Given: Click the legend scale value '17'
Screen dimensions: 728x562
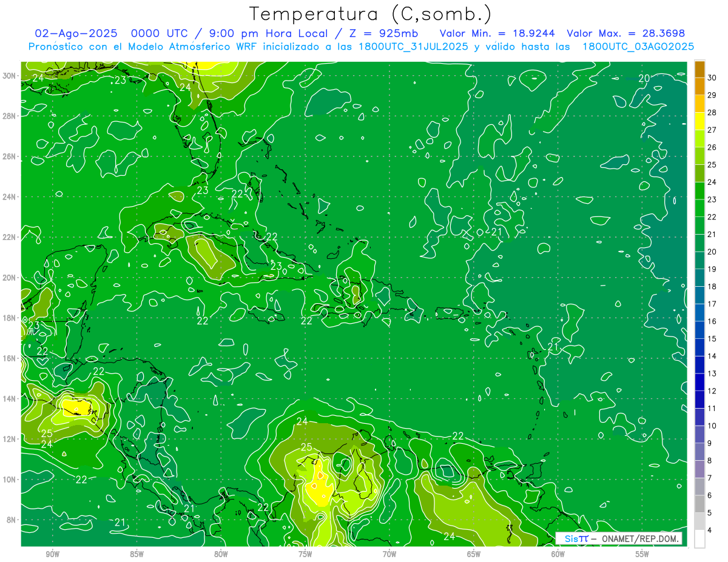Looking at the screenshot, I should tap(712, 304).
